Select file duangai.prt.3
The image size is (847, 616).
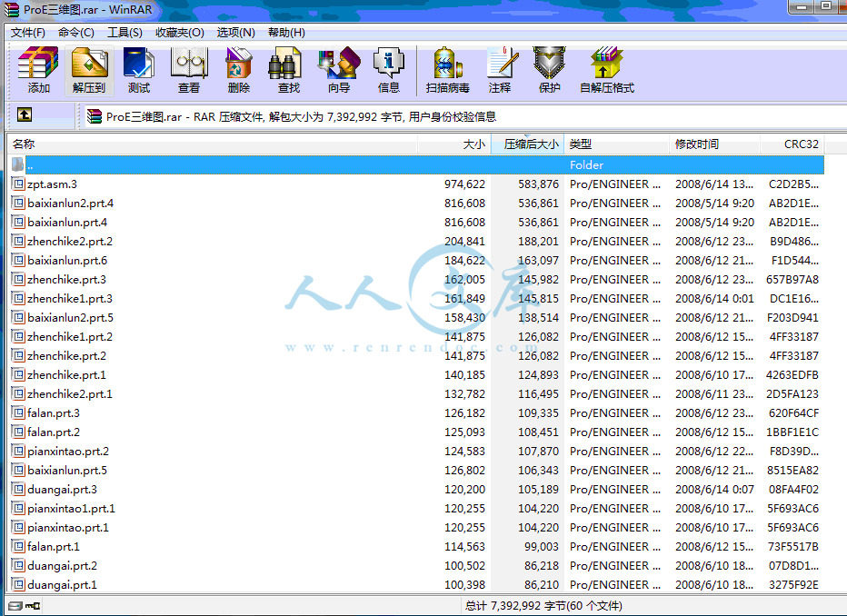(x=416, y=489)
